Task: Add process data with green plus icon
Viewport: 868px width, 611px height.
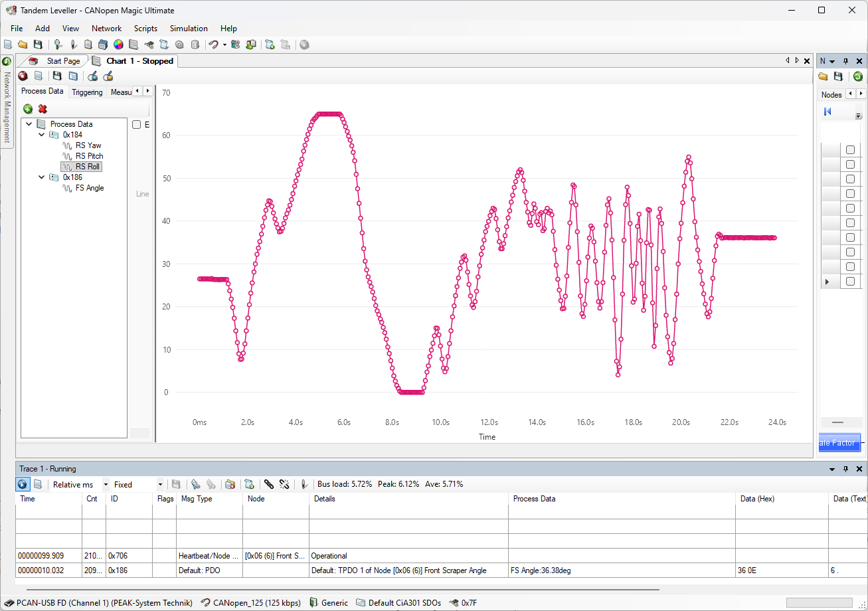Action: 28,109
